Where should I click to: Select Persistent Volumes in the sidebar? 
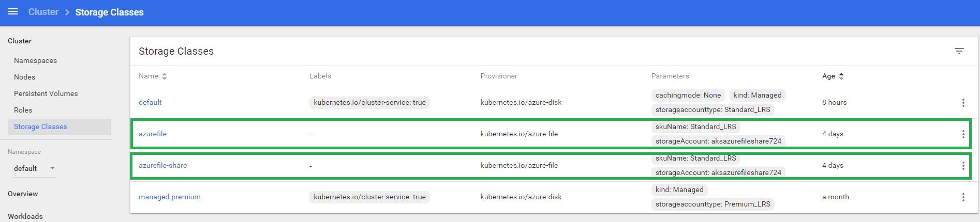click(x=46, y=93)
